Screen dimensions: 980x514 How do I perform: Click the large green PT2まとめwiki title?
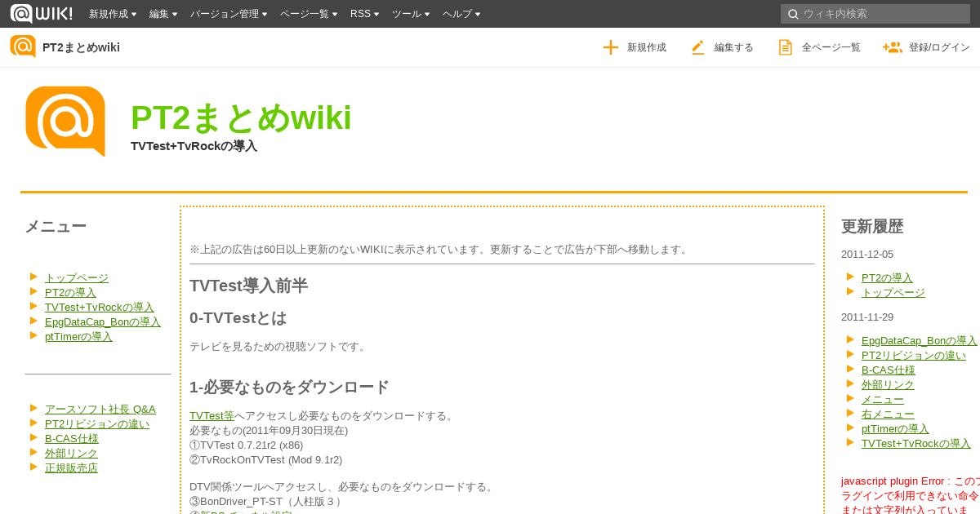coord(241,118)
